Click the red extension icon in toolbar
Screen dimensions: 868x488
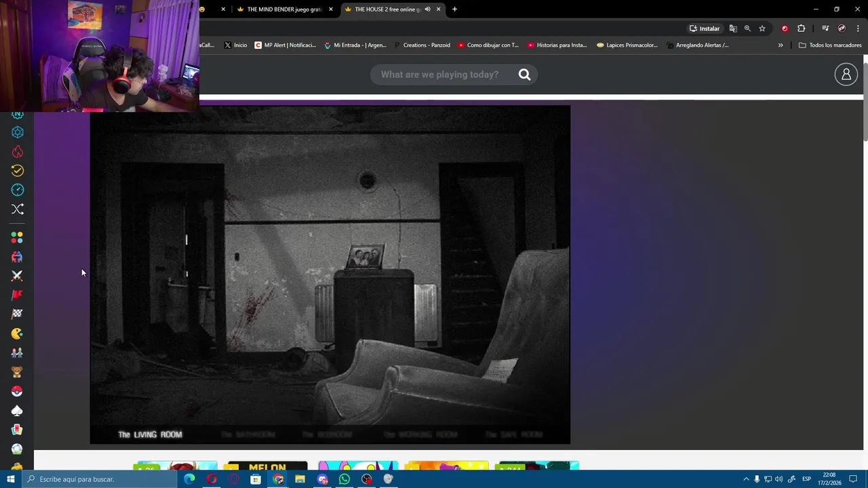point(785,28)
